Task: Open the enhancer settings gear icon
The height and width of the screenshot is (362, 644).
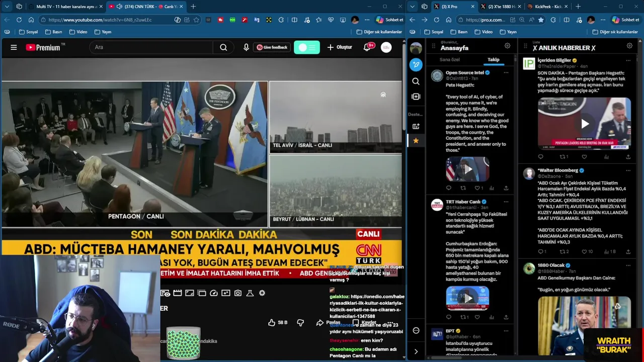Action: click(262, 293)
